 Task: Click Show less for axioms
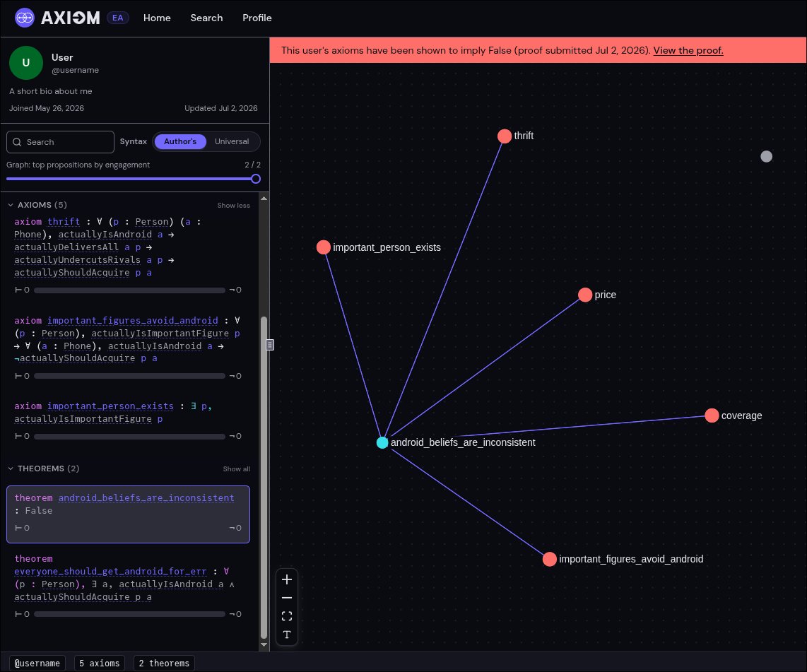[x=233, y=206]
